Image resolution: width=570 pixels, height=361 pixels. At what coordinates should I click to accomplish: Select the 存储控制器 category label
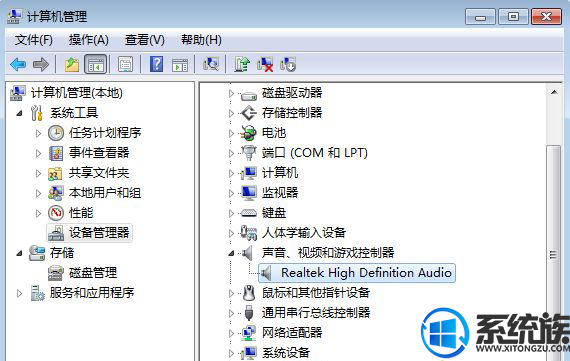292,113
